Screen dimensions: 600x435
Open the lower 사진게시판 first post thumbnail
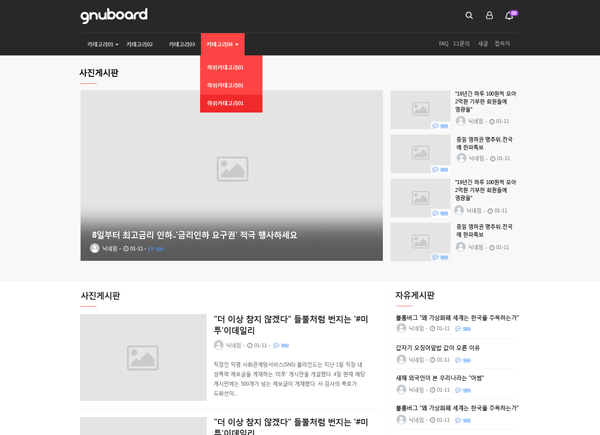point(143,358)
